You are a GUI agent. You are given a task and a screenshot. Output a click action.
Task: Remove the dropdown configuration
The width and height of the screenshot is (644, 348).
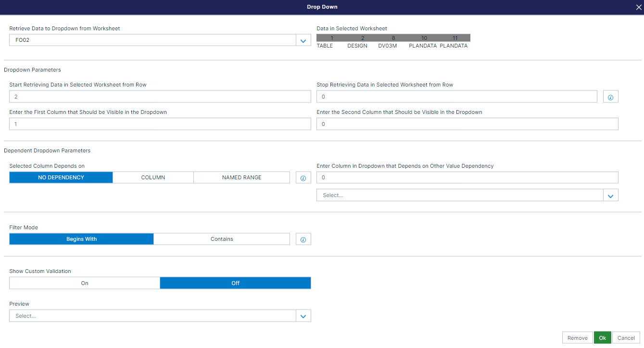point(577,337)
